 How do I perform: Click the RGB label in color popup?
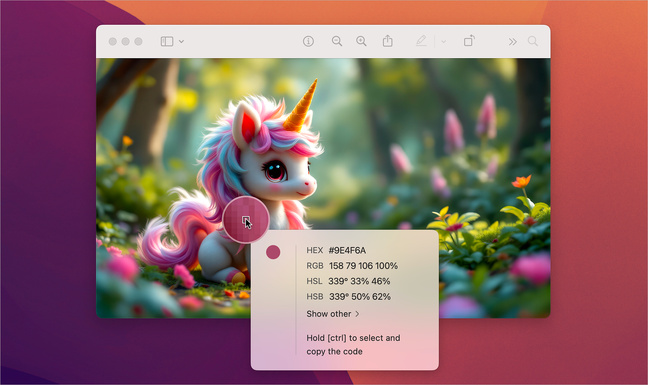(314, 266)
